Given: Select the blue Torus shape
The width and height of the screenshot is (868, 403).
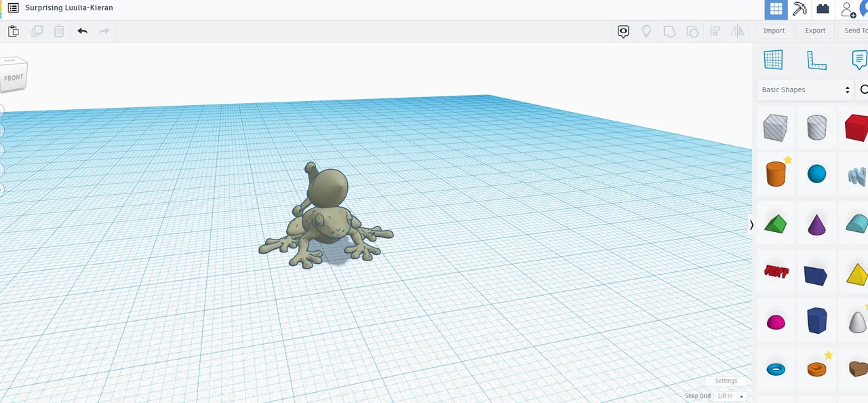Looking at the screenshot, I should (x=776, y=369).
